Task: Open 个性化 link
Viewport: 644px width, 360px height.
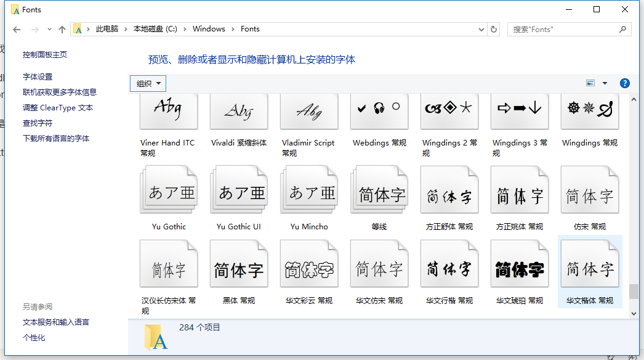Action: tap(34, 338)
